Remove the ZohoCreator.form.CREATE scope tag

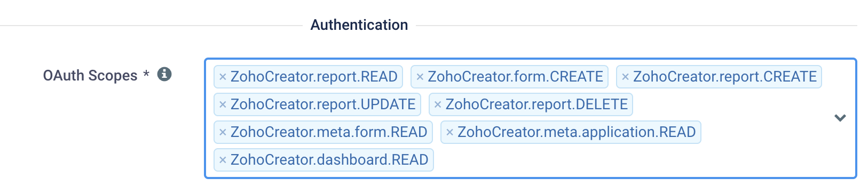(420, 77)
